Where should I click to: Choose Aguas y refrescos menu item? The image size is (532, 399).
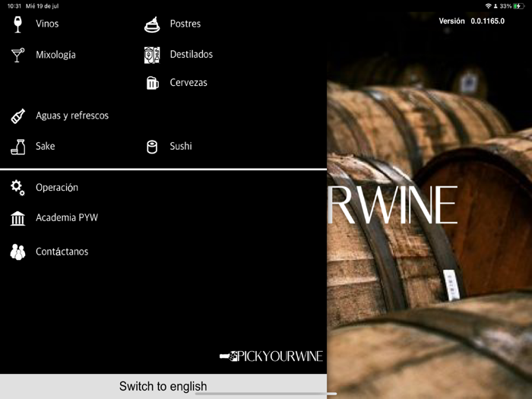pyautogui.click(x=72, y=116)
